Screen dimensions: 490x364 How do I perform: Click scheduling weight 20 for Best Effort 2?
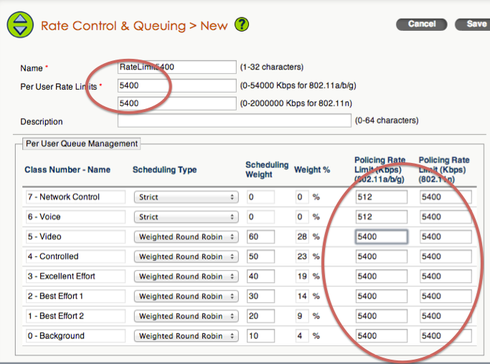(x=261, y=316)
